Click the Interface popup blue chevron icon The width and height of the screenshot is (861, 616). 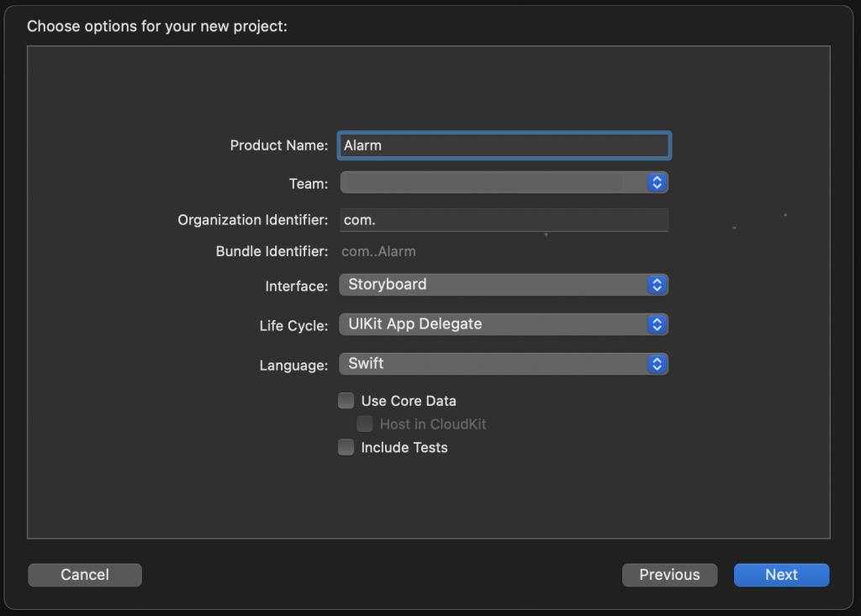[x=657, y=285]
